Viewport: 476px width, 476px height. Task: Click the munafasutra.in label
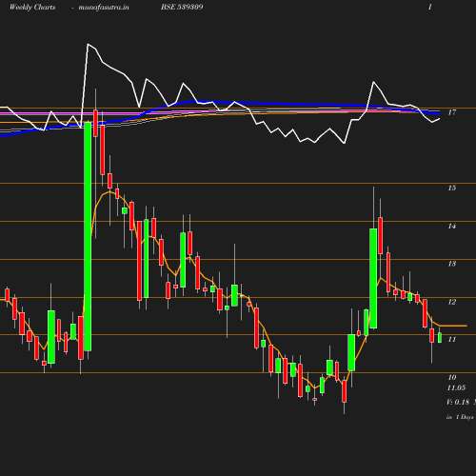pos(104,7)
